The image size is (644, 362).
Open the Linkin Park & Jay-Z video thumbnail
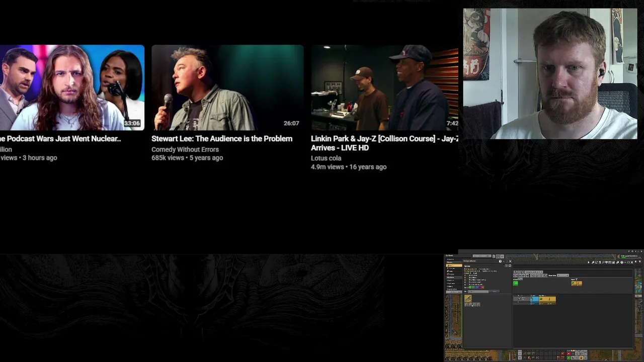click(384, 87)
